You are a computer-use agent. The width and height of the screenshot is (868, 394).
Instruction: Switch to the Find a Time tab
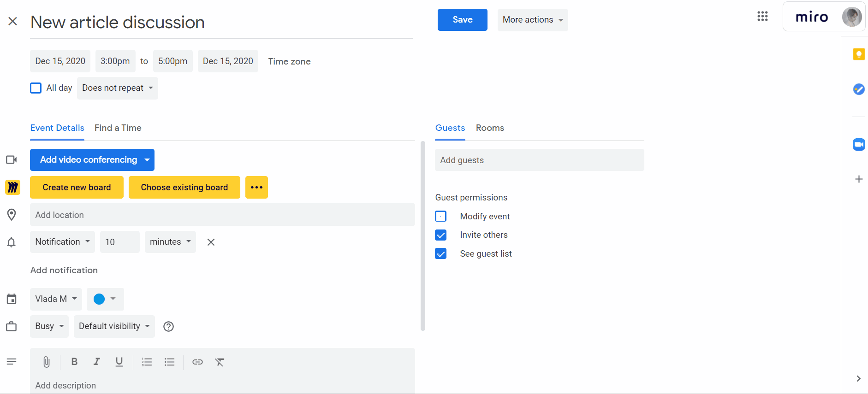coord(118,128)
